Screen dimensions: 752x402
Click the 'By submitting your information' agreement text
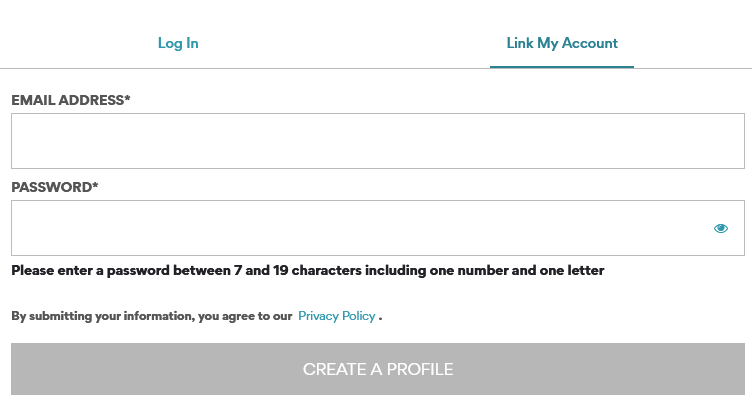tap(152, 316)
